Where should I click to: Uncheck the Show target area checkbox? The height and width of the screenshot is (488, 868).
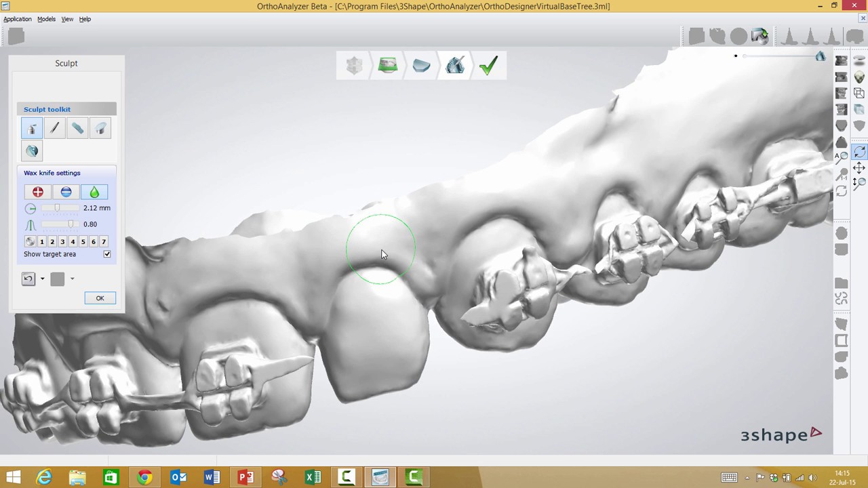click(x=107, y=254)
